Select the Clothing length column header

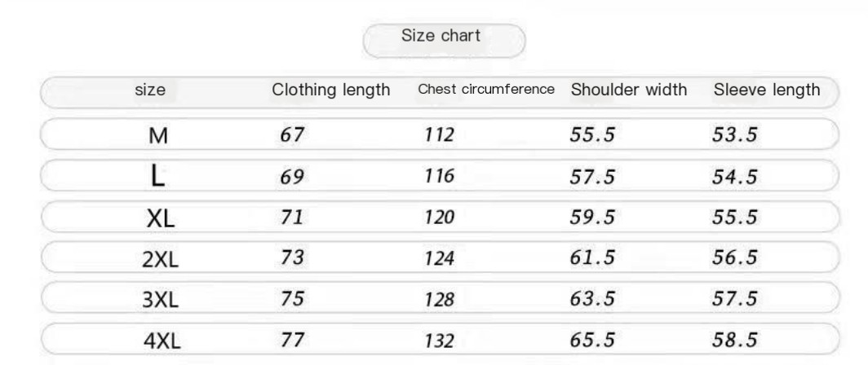coord(330,90)
